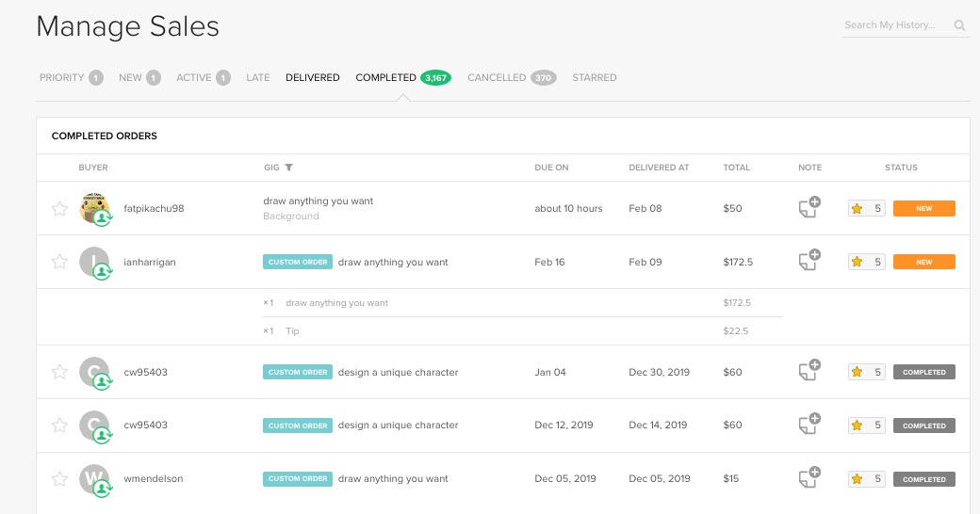The height and width of the screenshot is (514, 980).
Task: Sort orders by the Due On column
Action: pos(551,168)
